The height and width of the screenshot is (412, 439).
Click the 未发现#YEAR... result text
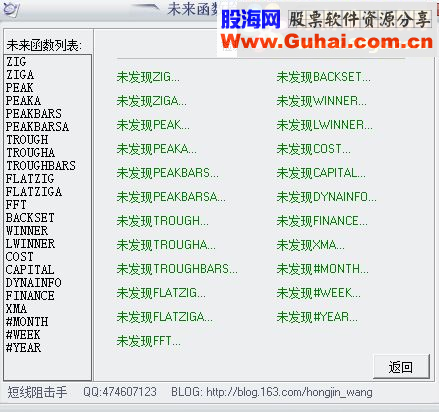click(x=317, y=317)
